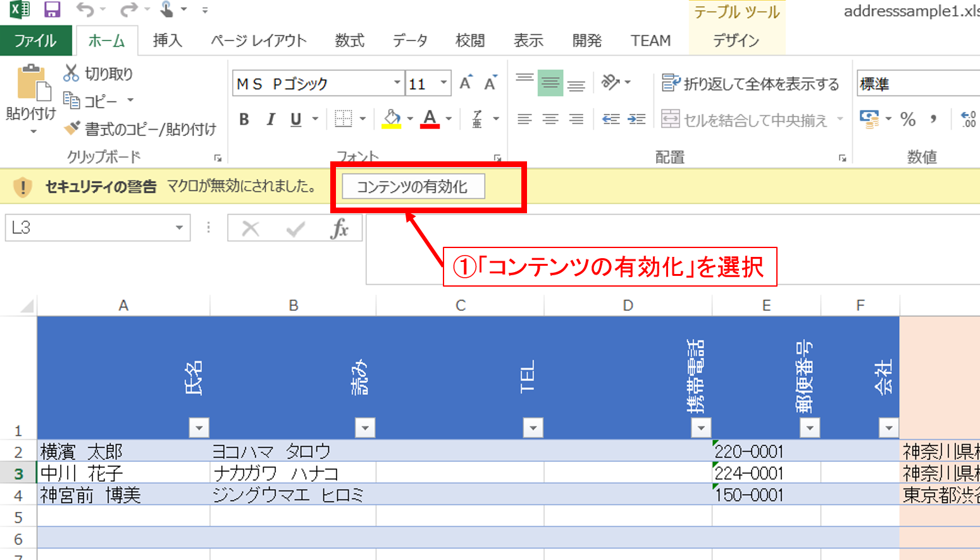The height and width of the screenshot is (560, 980).
Task: Apply red font color A
Action: coord(430,118)
